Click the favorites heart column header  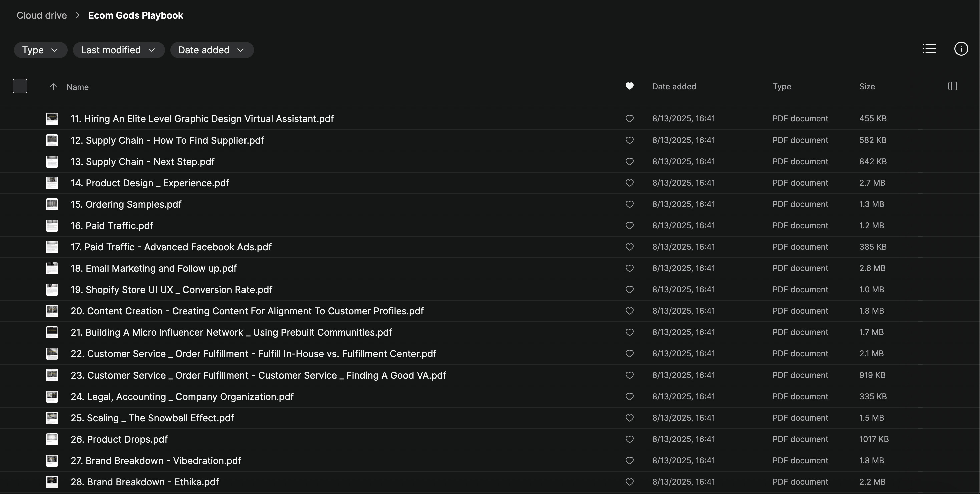click(x=630, y=86)
